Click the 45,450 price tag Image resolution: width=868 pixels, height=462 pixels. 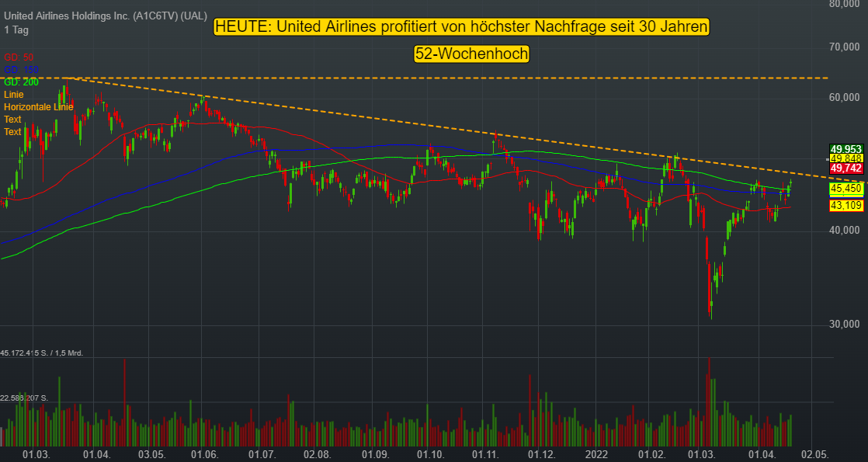(x=846, y=189)
